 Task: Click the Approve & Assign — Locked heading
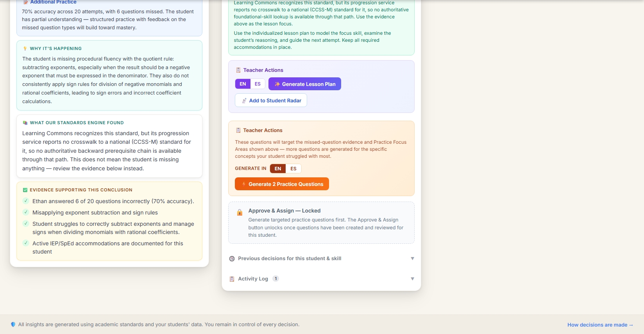[284, 211]
